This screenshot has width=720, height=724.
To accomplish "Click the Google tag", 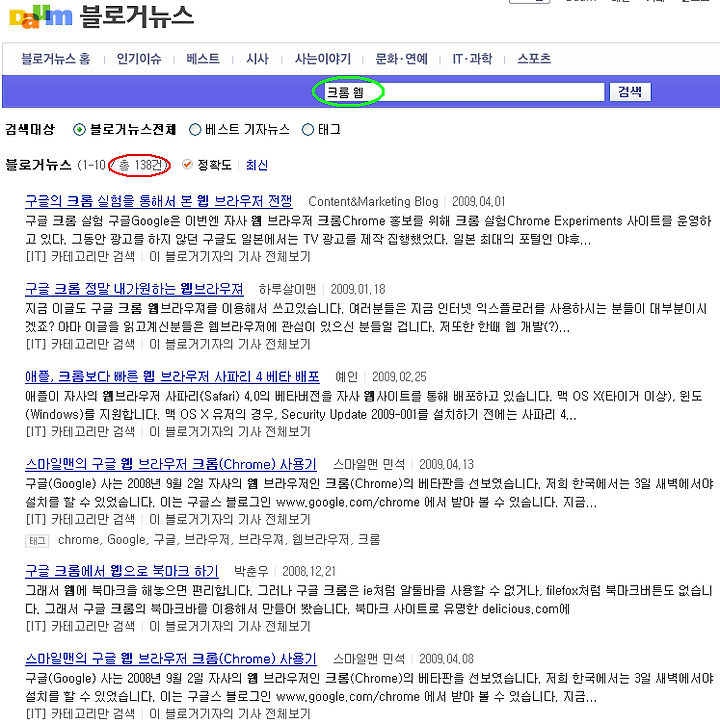I will (127, 540).
